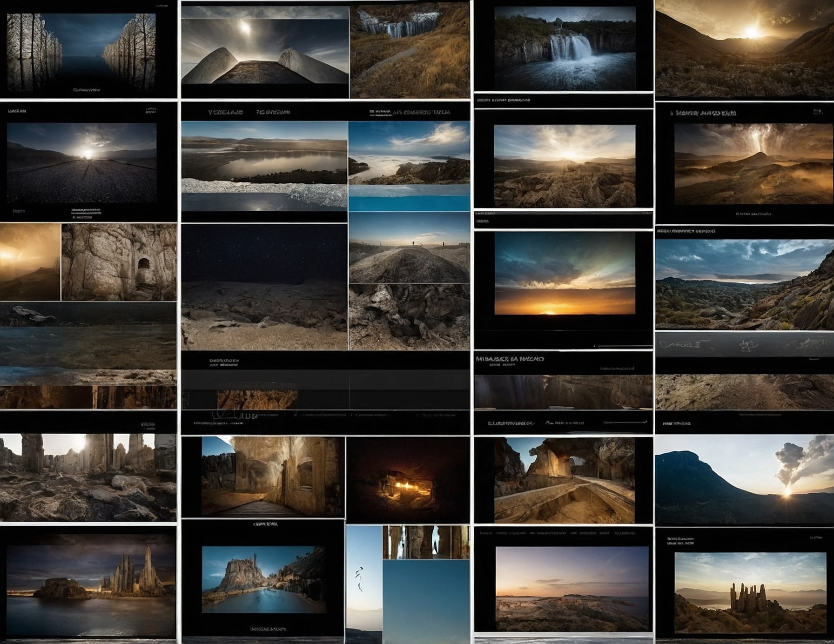The image size is (834, 644).
Task: Open the hill with tiny figures on ridge
Action: (409, 248)
